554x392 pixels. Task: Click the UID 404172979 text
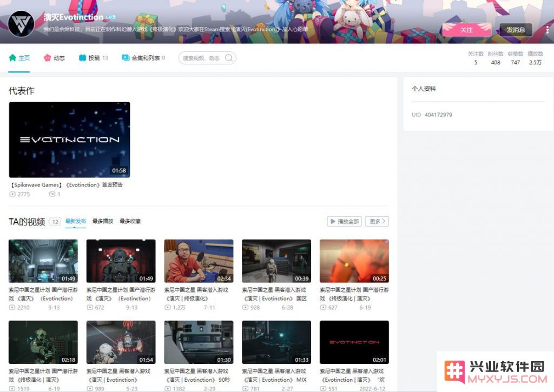(x=432, y=115)
